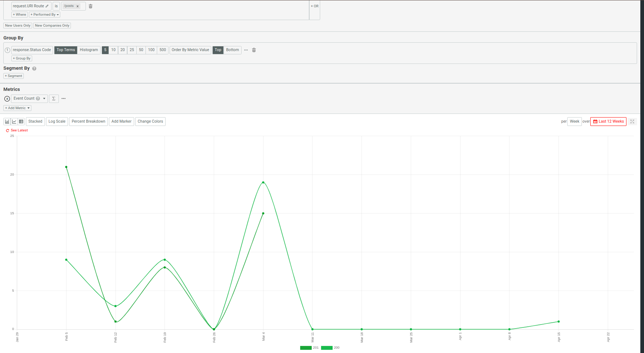Select the bar chart view icon
This screenshot has height=353, width=644.
pyautogui.click(x=7, y=121)
